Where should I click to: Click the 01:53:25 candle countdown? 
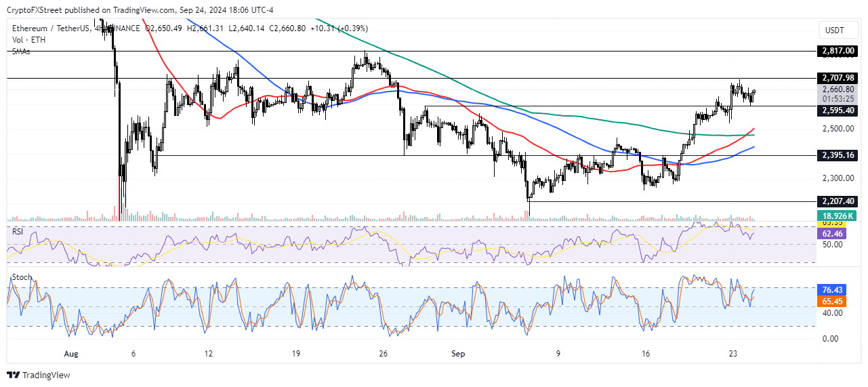tap(838, 98)
